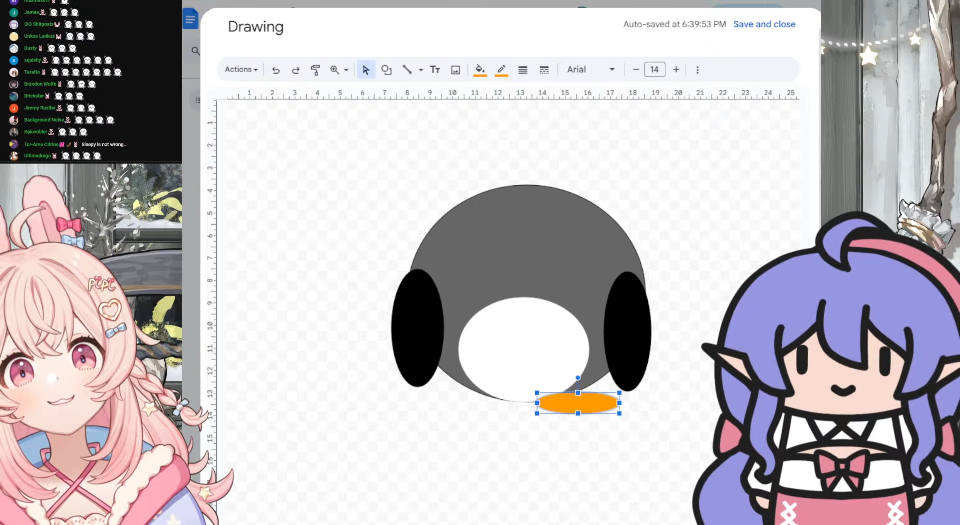Expand the line type dropdown arrow

click(421, 70)
